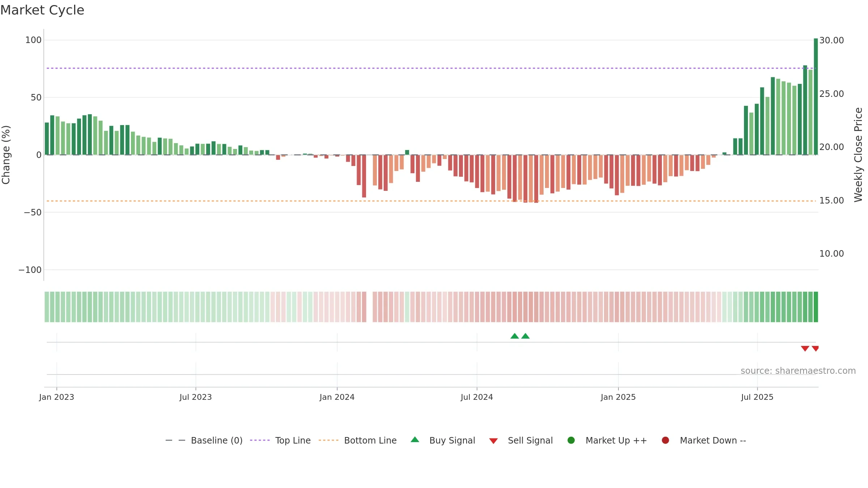Click the 15.00 weekly close price tick
The width and height of the screenshot is (868, 488).
831,201
